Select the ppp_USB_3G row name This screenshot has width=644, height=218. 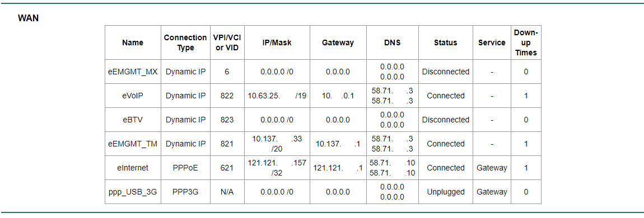(133, 192)
